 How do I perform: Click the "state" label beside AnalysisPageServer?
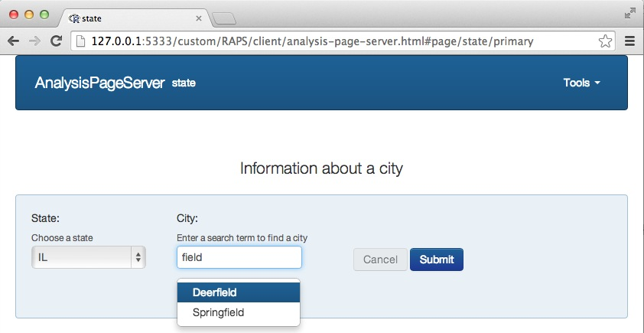pos(184,83)
